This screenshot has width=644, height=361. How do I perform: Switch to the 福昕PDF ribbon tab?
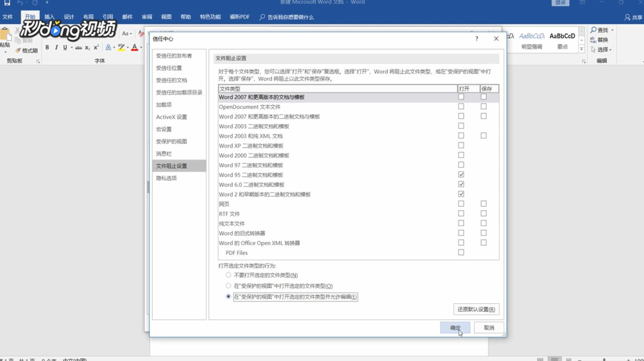point(240,17)
